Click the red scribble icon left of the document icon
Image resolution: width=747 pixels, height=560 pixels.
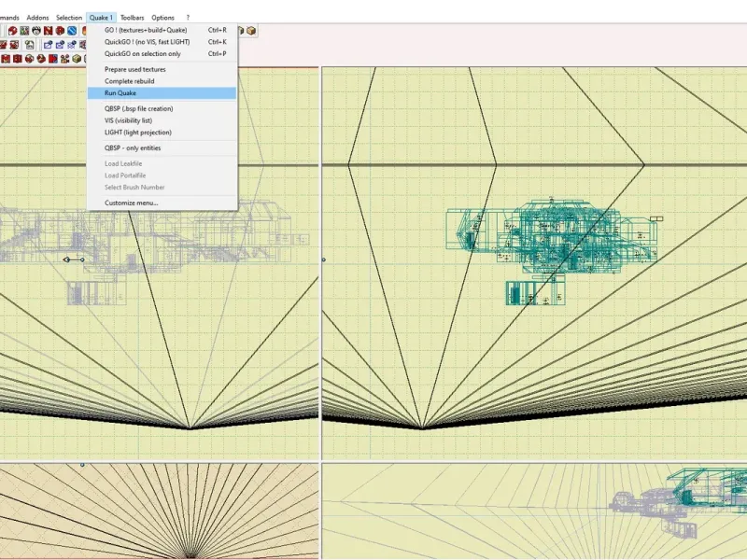tap(14, 45)
